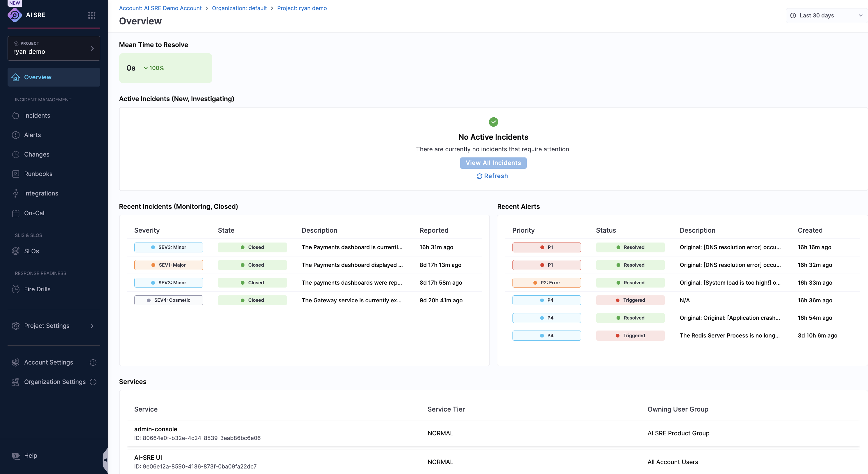
Task: Open SLOs menu item
Action: 54,251
